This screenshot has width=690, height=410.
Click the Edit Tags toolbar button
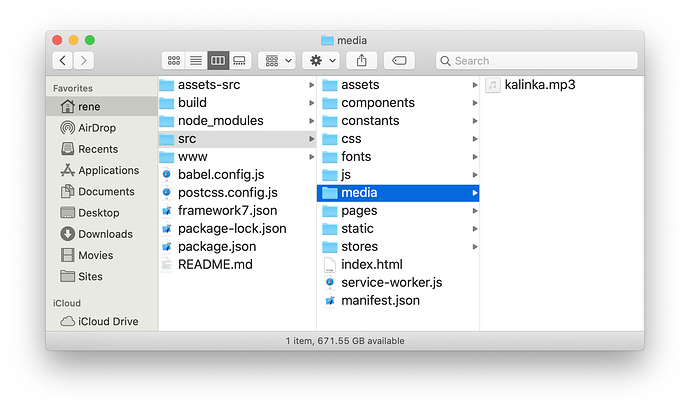pyautogui.click(x=399, y=60)
